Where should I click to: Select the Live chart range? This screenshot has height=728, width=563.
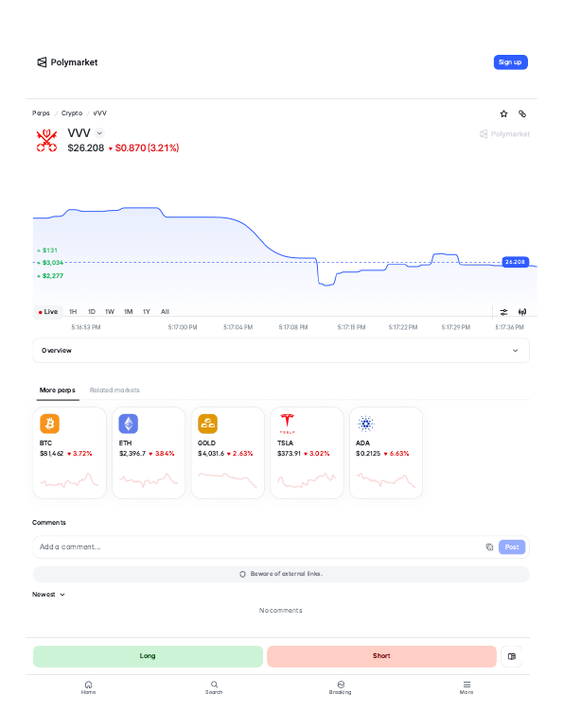(x=48, y=312)
